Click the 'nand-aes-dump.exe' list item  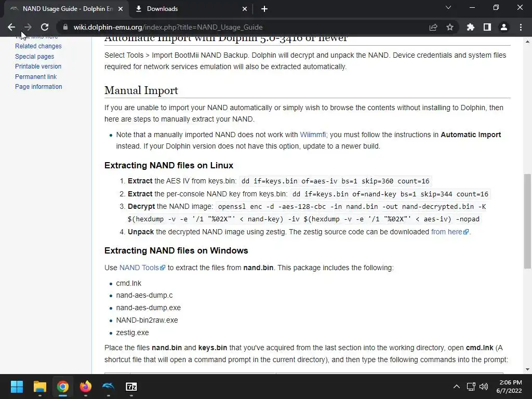[148, 308]
